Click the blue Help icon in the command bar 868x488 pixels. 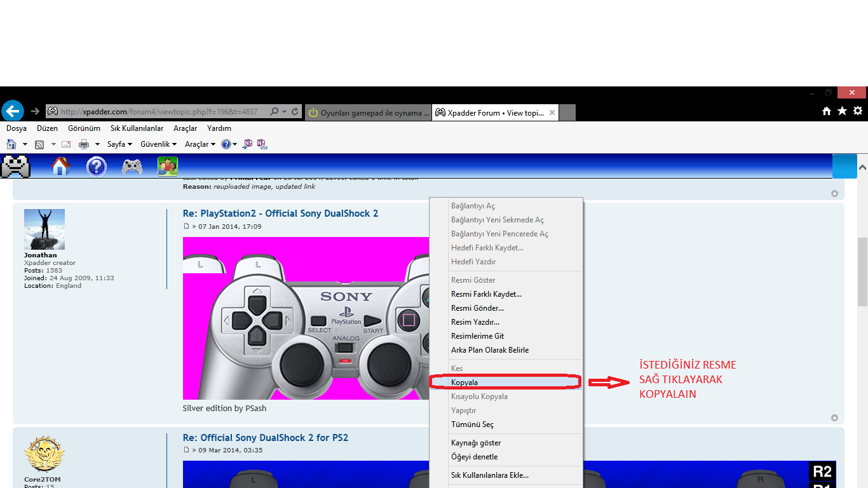click(x=226, y=144)
